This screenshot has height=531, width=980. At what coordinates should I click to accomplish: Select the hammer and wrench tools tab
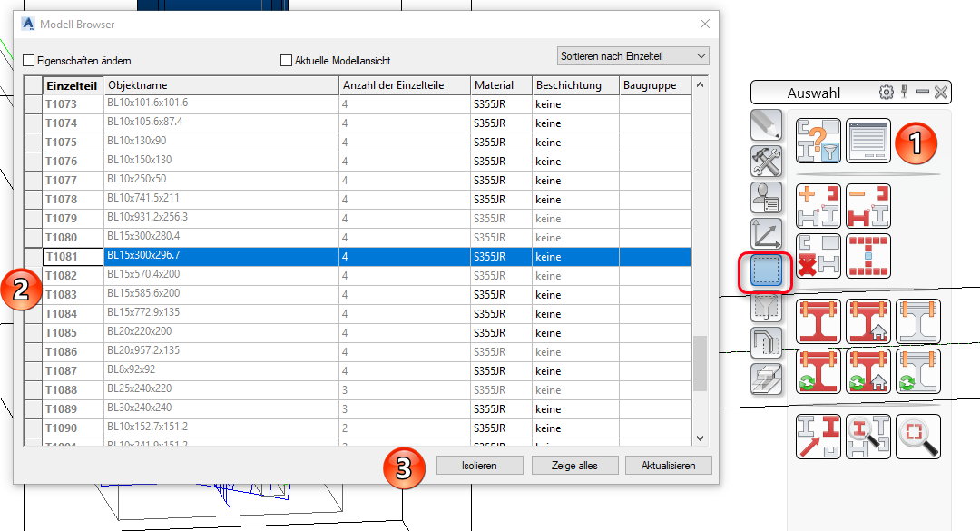pyautogui.click(x=766, y=162)
